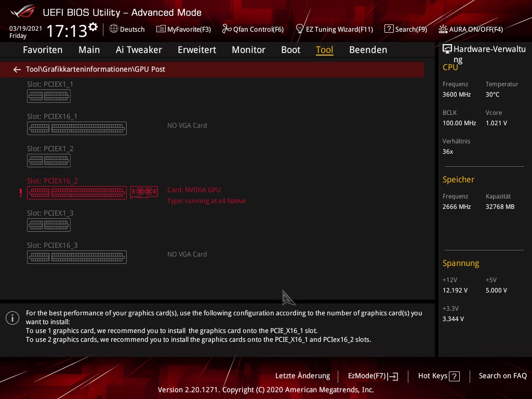Image resolution: width=532 pixels, height=399 pixels.
Task: Select the PCIEX16_3 slot graphic
Action: [77, 257]
